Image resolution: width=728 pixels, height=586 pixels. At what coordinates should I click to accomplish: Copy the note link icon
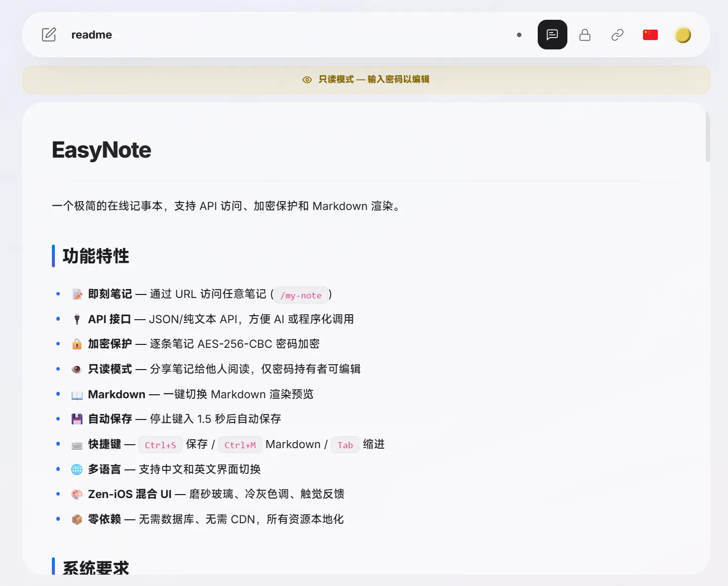[617, 35]
